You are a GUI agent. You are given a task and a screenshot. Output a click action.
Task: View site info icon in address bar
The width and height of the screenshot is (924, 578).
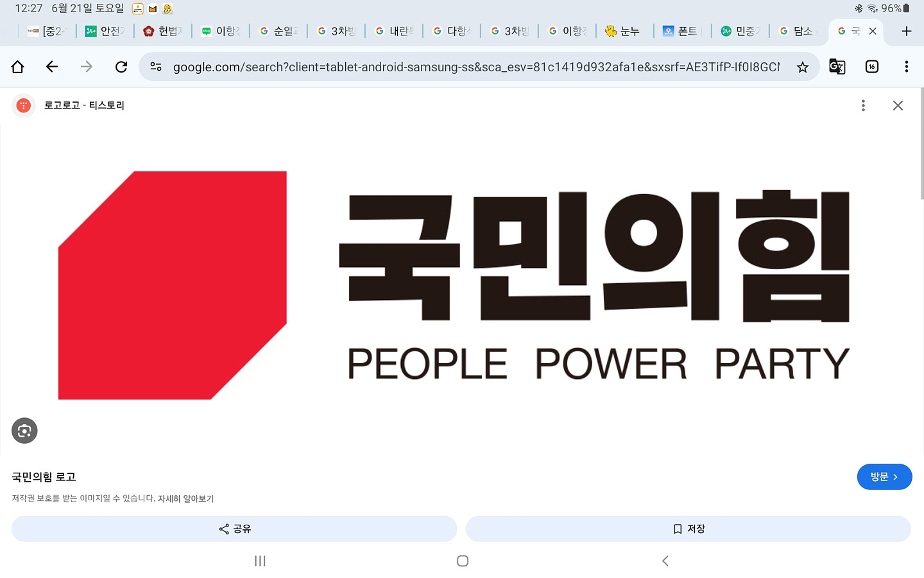156,67
